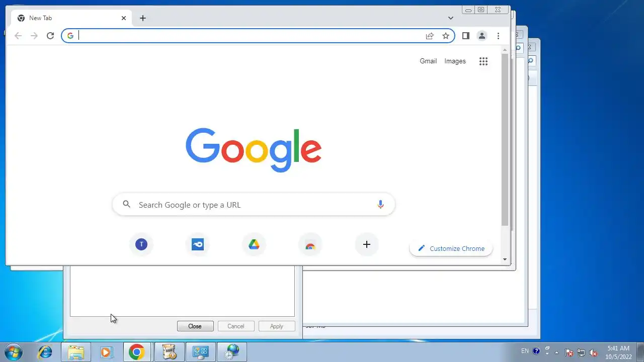
Task: Go forward using the forward arrow
Action: (34, 36)
